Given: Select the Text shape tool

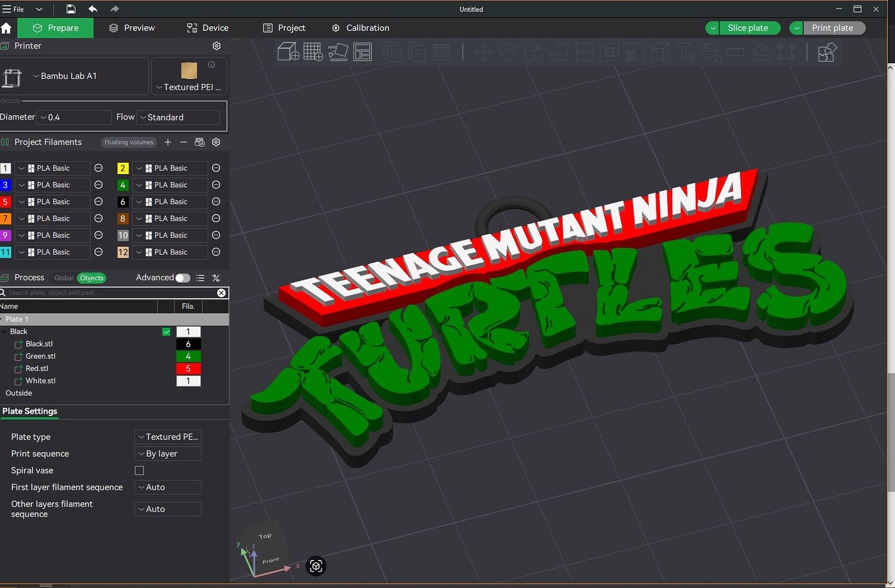Looking at the screenshot, I should pyautogui.click(x=686, y=52).
